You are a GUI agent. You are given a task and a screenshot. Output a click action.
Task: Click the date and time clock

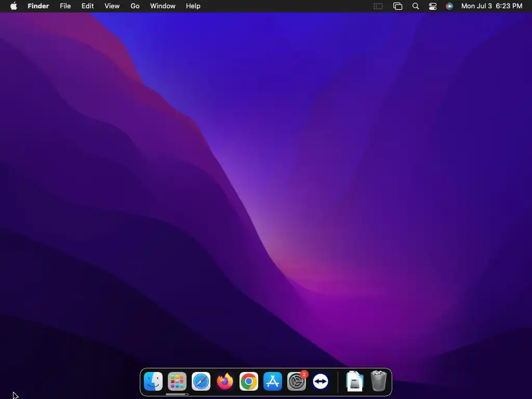pos(491,6)
